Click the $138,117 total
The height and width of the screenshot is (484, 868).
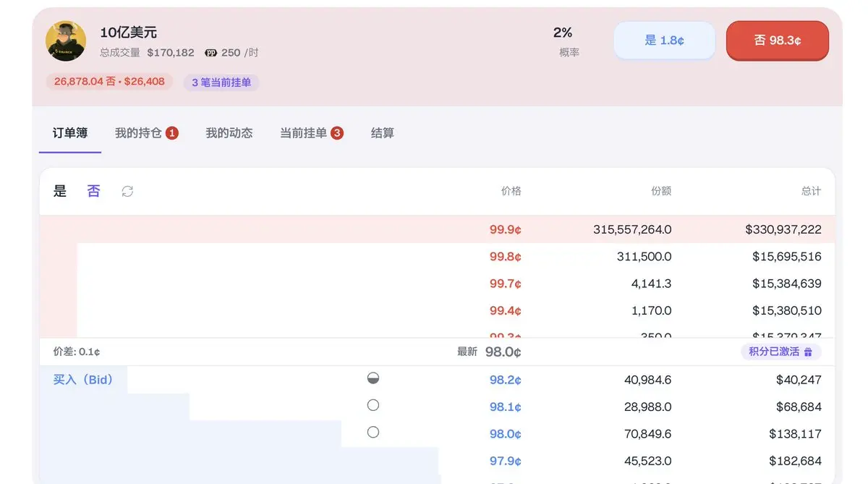click(796, 434)
